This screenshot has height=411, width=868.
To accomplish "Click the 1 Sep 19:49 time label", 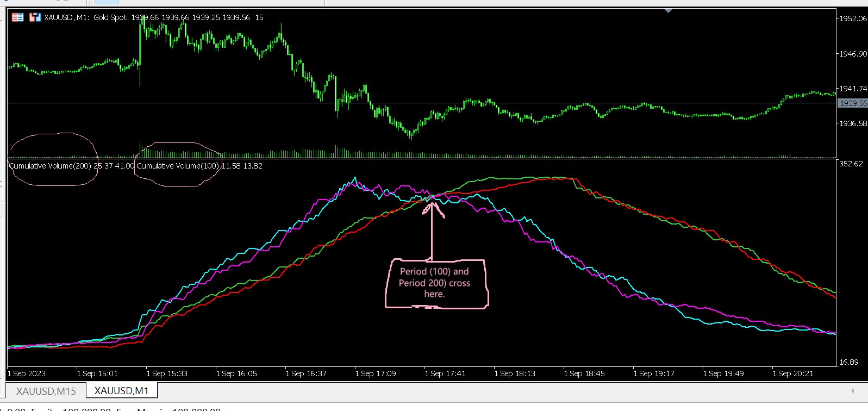I will [723, 373].
